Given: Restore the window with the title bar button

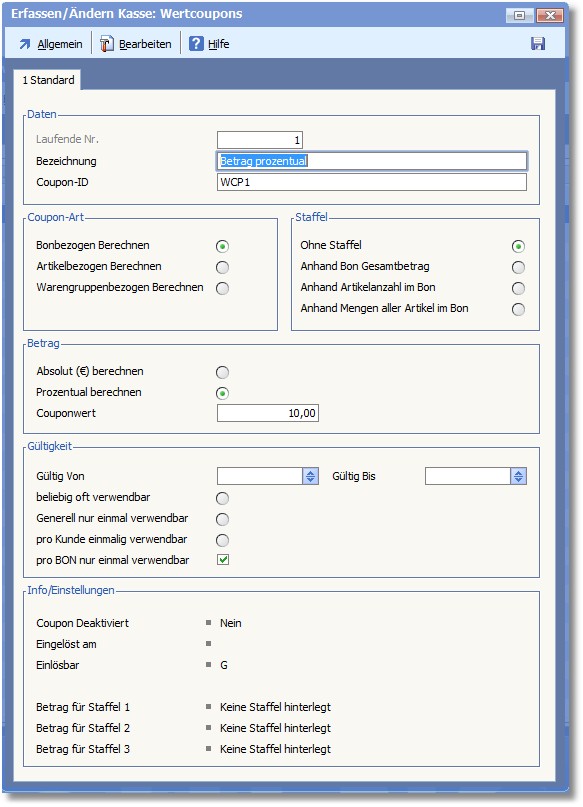Looking at the screenshot, I should pos(519,15).
